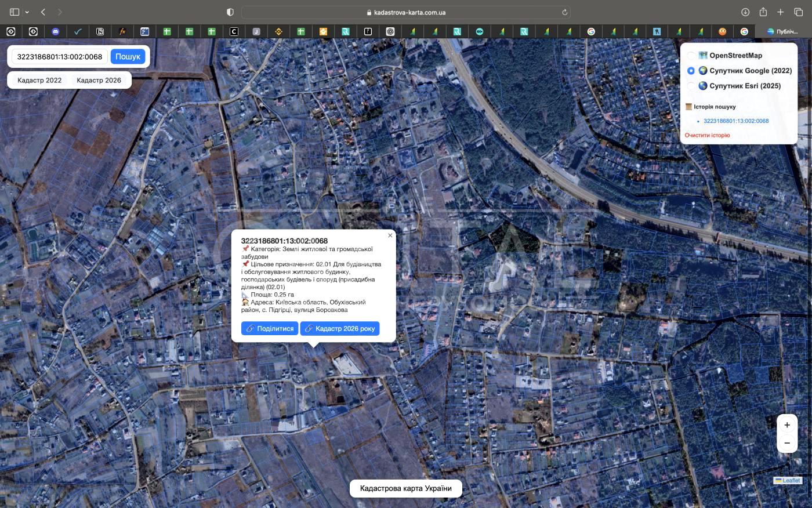Switch to the white C icon tab
Image resolution: width=812 pixels, height=508 pixels.
[x=234, y=31]
